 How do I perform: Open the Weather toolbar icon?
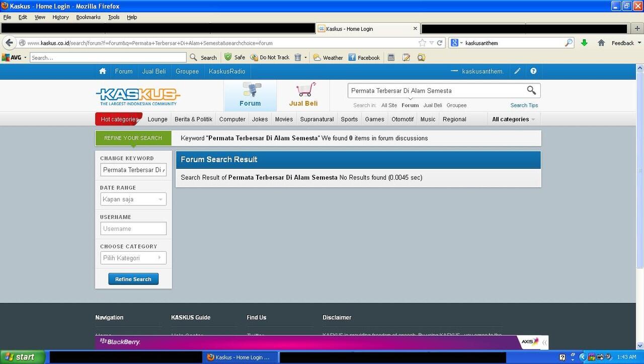317,57
